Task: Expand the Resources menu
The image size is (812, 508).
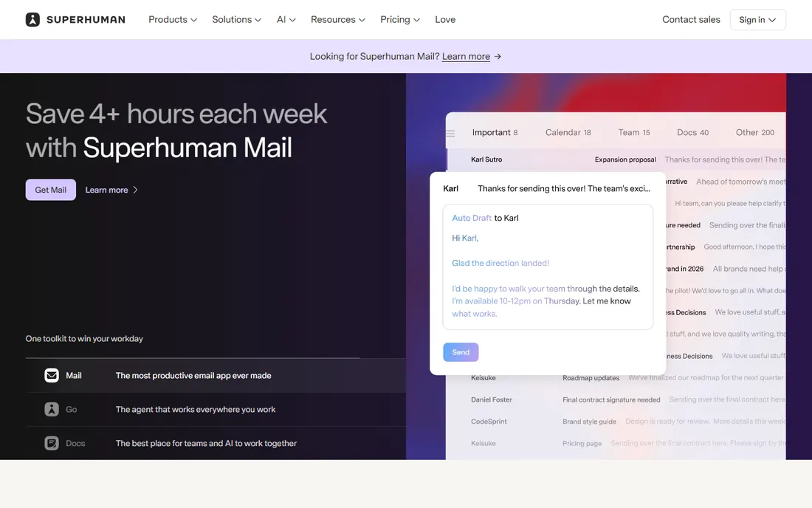Action: (x=337, y=20)
